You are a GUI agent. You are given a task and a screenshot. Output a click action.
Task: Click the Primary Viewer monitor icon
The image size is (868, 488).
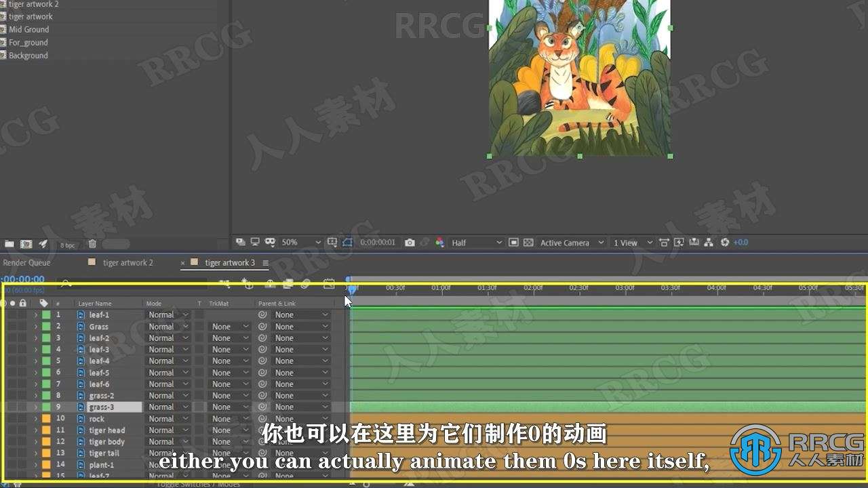(255, 242)
